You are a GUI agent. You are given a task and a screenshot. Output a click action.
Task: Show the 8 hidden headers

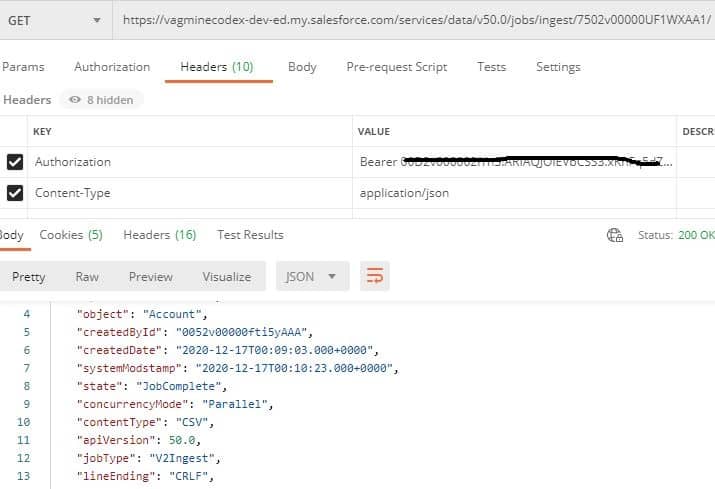pos(101,100)
